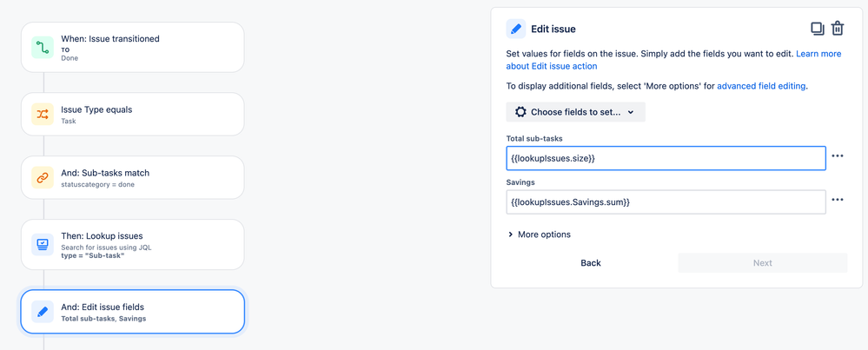Image resolution: width=868 pixels, height=350 pixels.
Task: Click the orange link icon for Sub-tasks match
Action: 43,177
